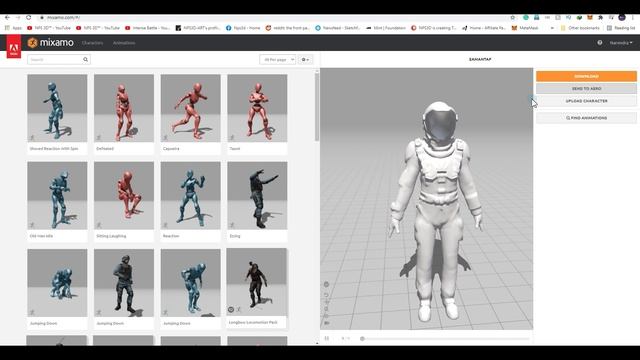The image size is (640, 360).
Task: Click the browser back arrow
Action: (x=7, y=18)
